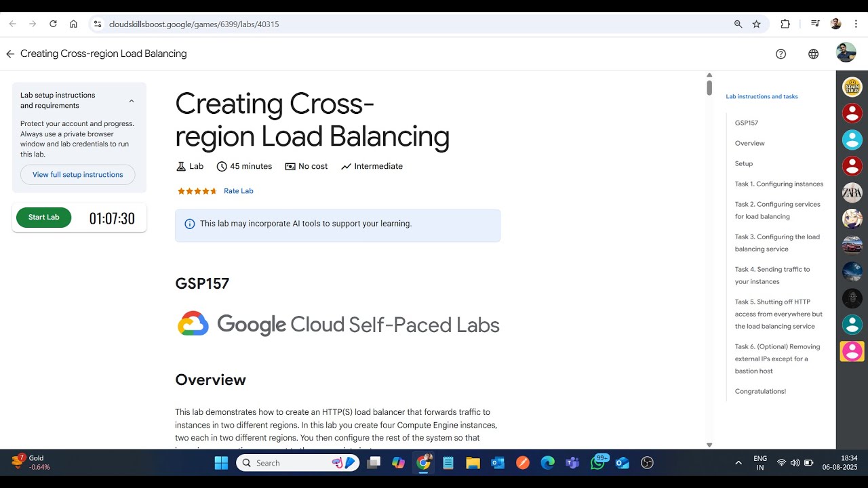Click the Rate Lab link
The height and width of the screenshot is (488, 868).
tap(239, 191)
